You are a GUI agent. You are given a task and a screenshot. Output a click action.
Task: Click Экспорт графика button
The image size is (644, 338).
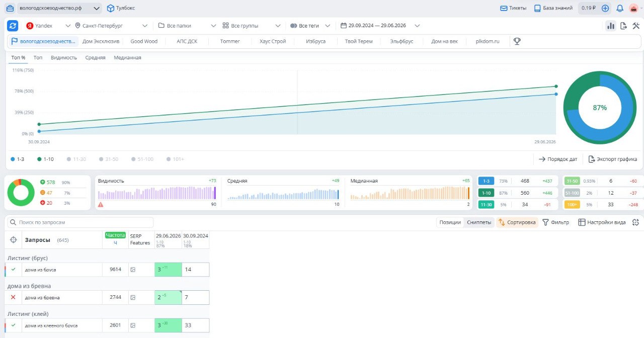612,159
